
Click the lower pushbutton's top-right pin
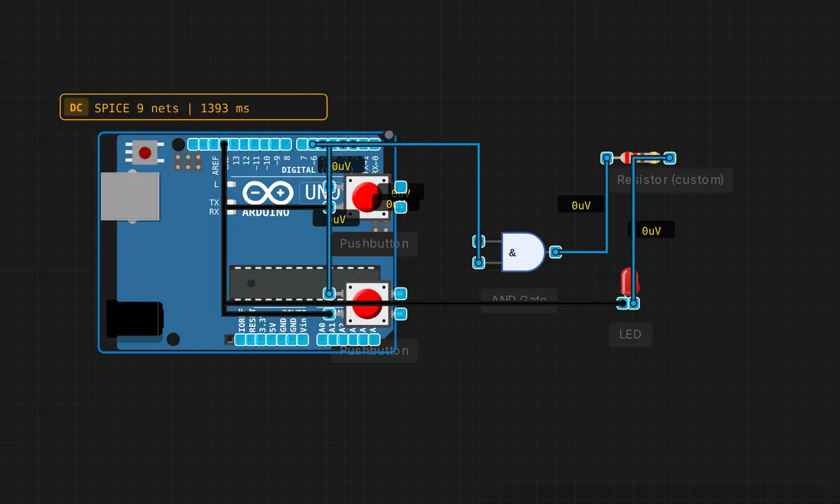tap(401, 293)
